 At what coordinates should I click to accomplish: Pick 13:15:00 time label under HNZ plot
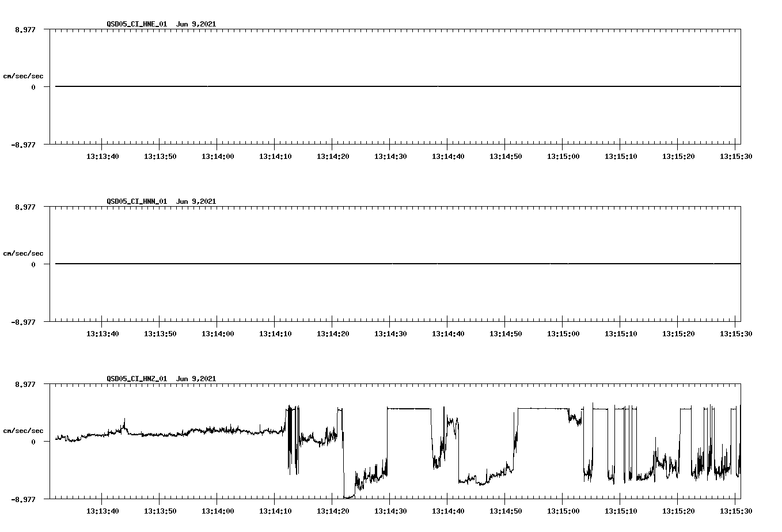click(563, 511)
